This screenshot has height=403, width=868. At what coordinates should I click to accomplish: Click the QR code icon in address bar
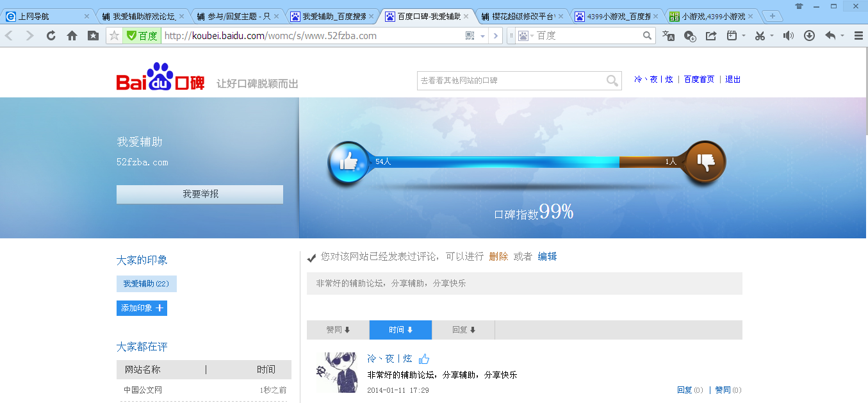pos(470,36)
